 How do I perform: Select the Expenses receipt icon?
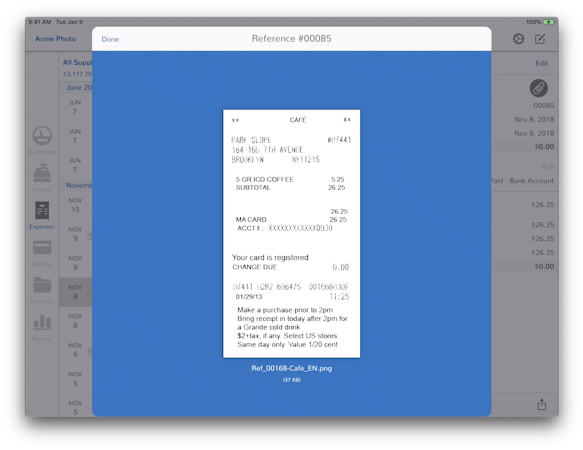point(42,210)
